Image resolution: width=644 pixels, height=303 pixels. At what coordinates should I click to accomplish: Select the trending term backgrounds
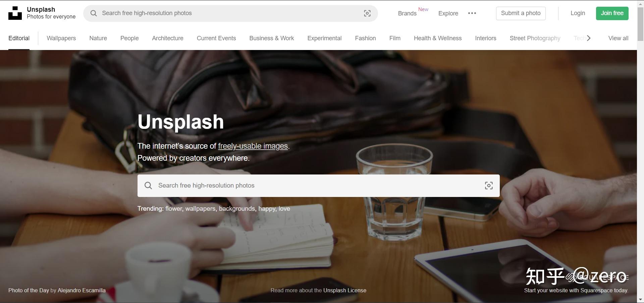point(237,209)
